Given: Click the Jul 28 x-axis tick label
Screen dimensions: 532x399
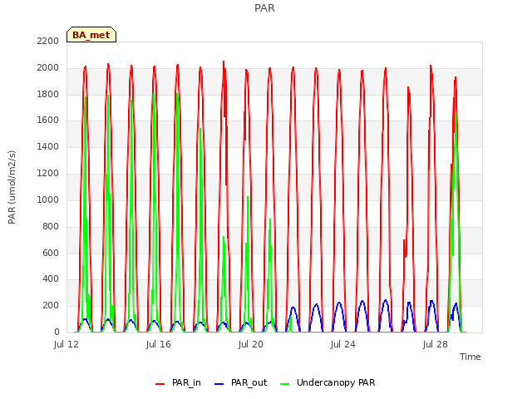Looking at the screenshot, I should [436, 344].
